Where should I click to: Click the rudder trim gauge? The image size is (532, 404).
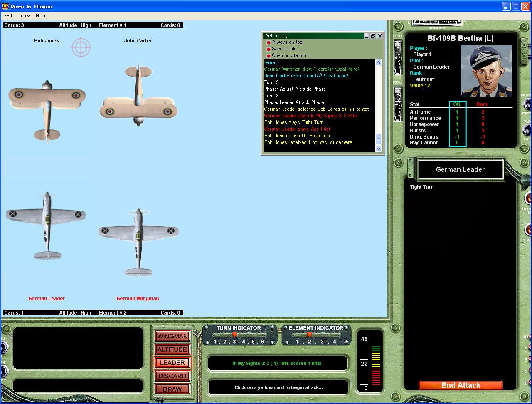coord(436,23)
